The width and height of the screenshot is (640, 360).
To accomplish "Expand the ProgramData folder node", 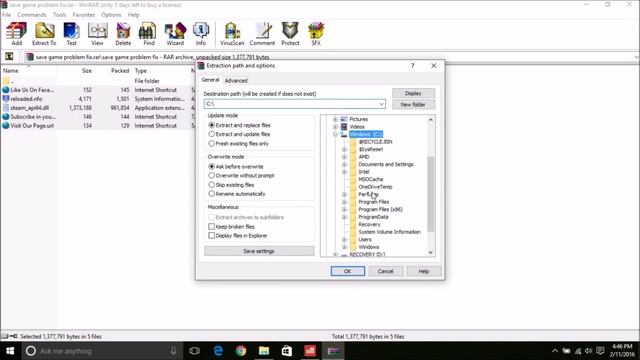I will tap(344, 217).
